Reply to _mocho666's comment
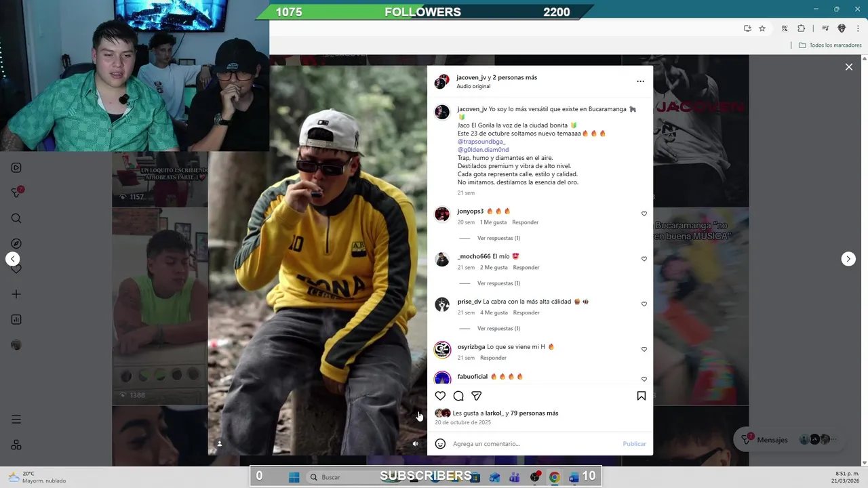Screen dimensions: 868x488 point(526,268)
